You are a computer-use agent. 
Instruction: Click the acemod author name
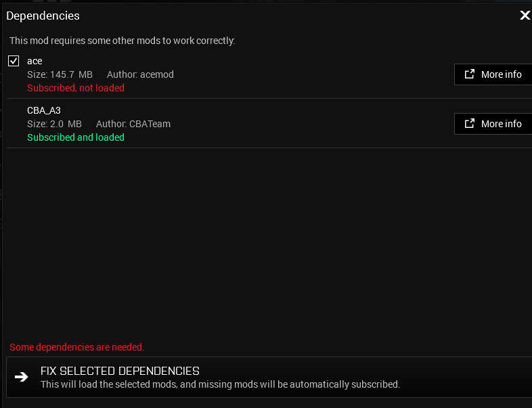(157, 74)
